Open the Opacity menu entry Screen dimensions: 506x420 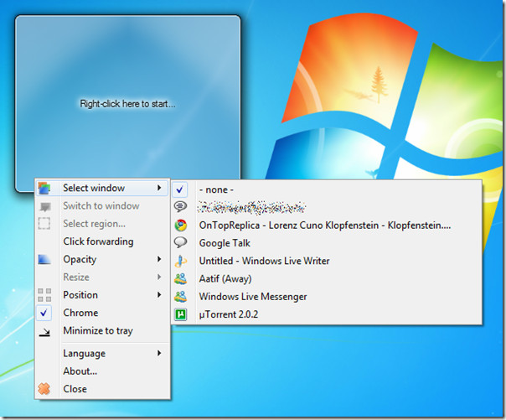click(102, 259)
